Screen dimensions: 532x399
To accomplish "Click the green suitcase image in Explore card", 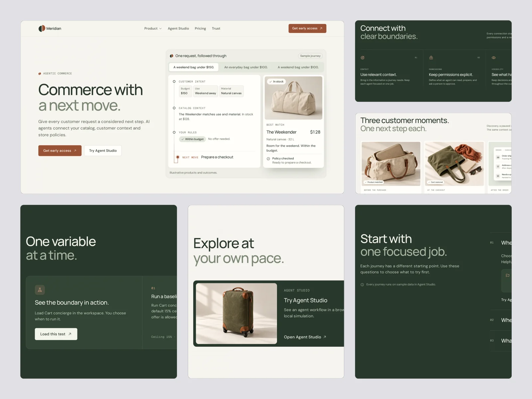I will coord(236,314).
